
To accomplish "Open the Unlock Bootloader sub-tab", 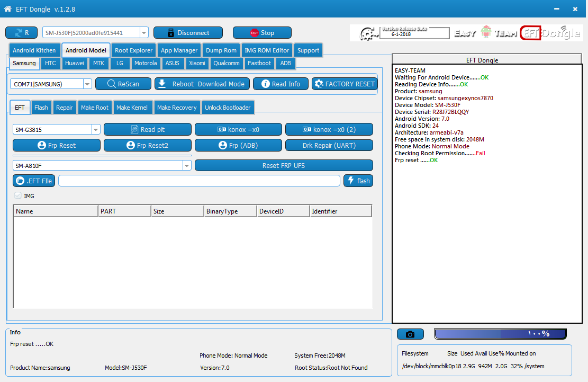I will click(x=228, y=108).
